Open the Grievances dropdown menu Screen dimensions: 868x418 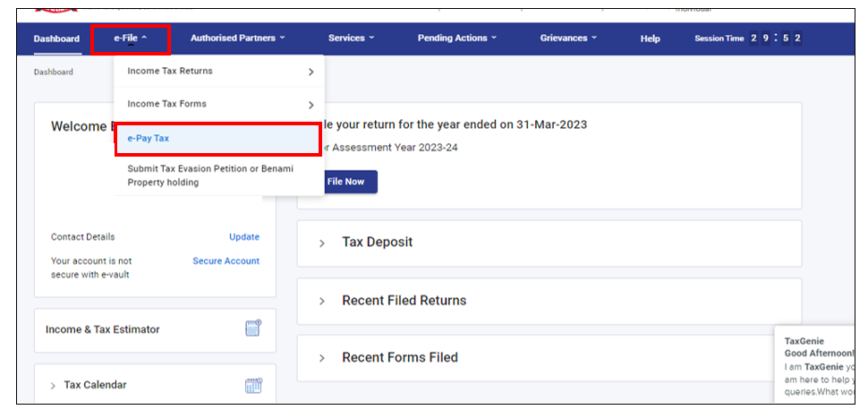point(567,38)
